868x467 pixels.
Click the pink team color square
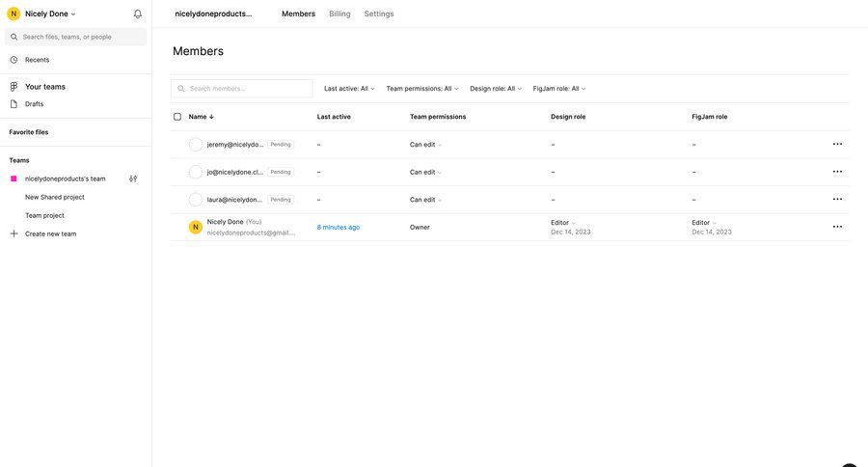coord(14,179)
